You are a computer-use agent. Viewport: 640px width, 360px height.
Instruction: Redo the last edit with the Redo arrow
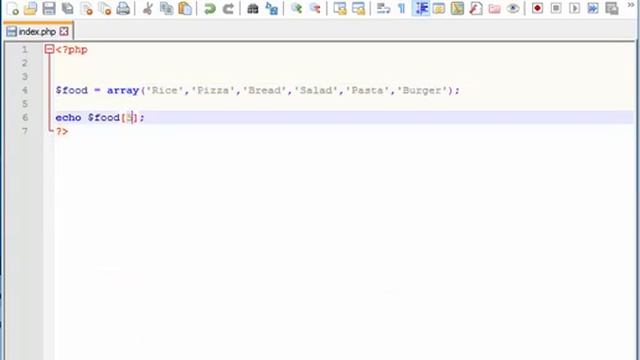coord(228,8)
